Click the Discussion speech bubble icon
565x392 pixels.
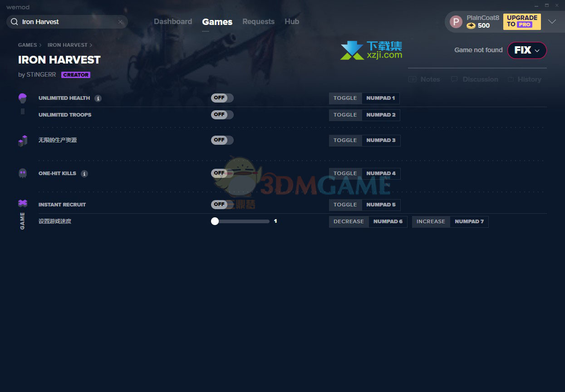coord(454,79)
